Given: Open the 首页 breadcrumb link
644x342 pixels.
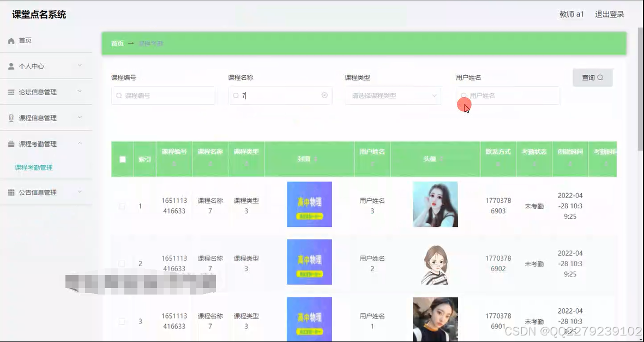Looking at the screenshot, I should (x=117, y=43).
